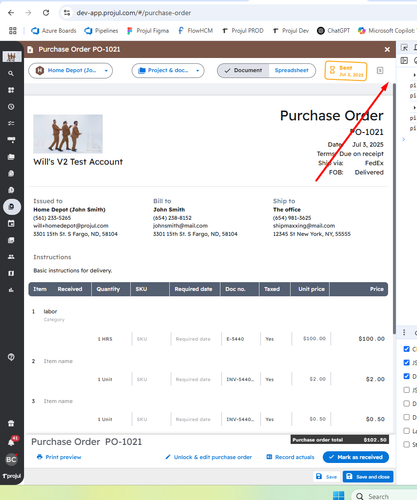The width and height of the screenshot is (417, 500).
Task: Click the Projul logo at sidebar bottom
Action: click(x=12, y=476)
